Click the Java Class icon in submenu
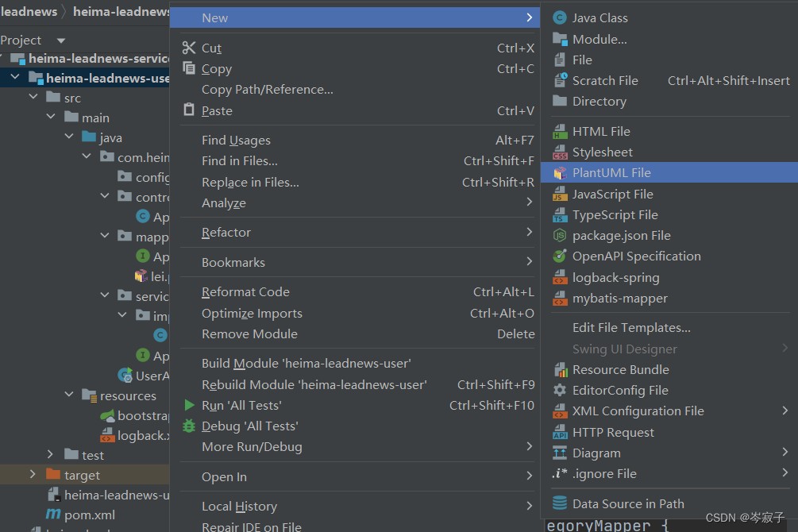This screenshot has width=798, height=532. [x=560, y=17]
